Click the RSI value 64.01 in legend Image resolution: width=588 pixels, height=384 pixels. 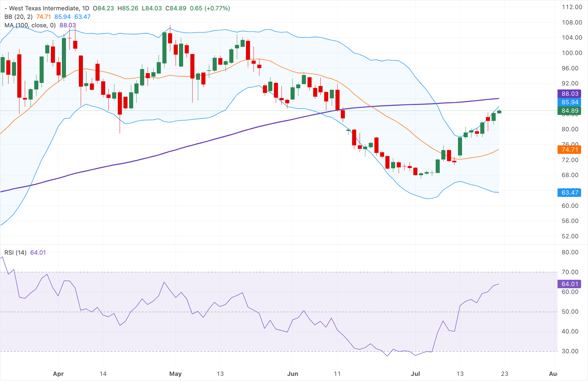pyautogui.click(x=38, y=253)
